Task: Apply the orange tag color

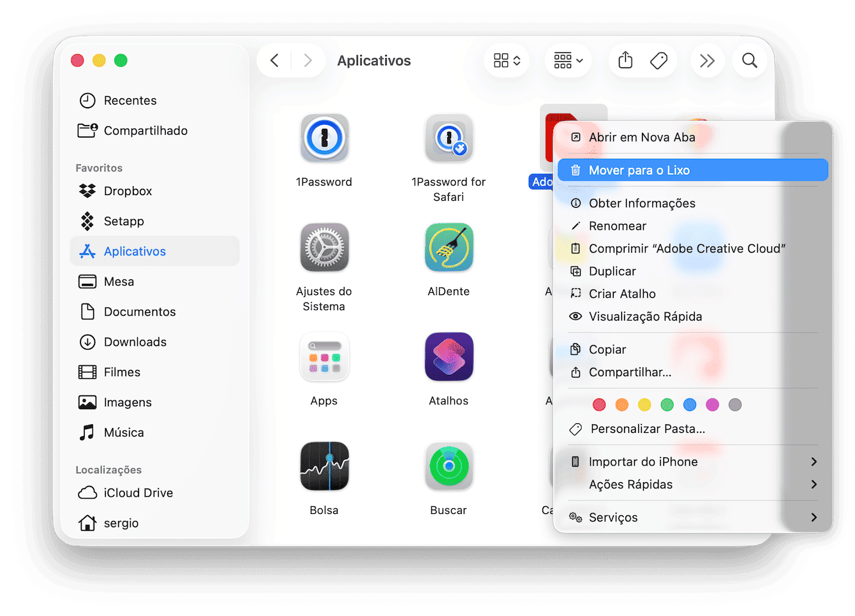Action: [x=622, y=405]
